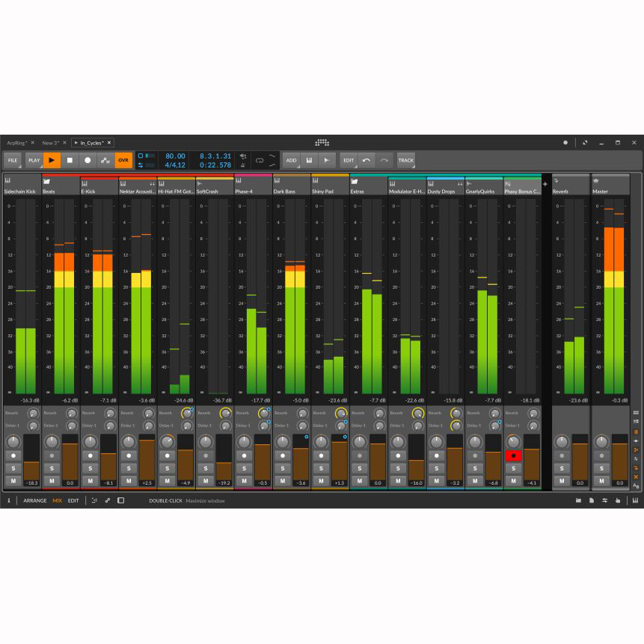The height and width of the screenshot is (644, 644).
Task: Click the record-arm button on Phasy Bonus track
Action: (513, 456)
